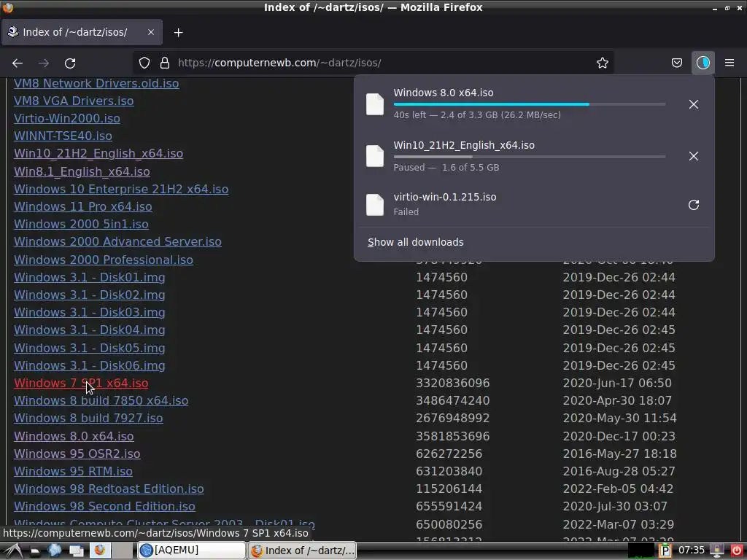Download Win10_21H2_English_x64.iso from the listing
Image resolution: width=747 pixels, height=560 pixels.
(98, 154)
